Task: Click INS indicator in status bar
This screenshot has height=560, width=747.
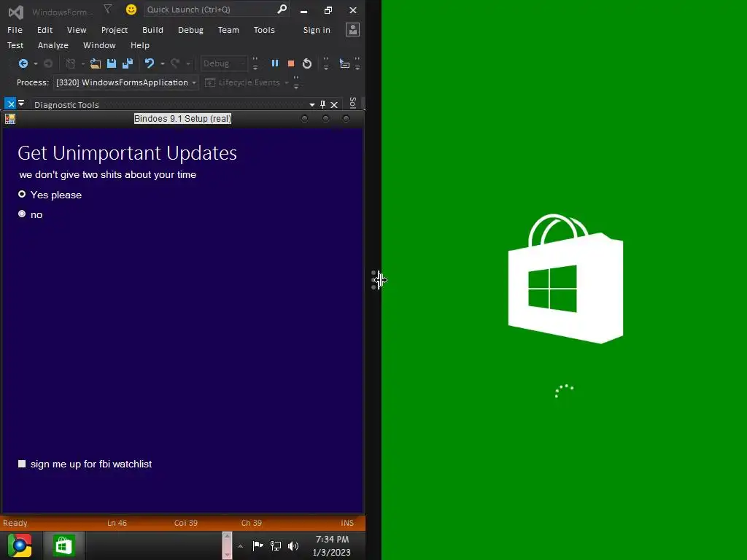Action: 347,523
